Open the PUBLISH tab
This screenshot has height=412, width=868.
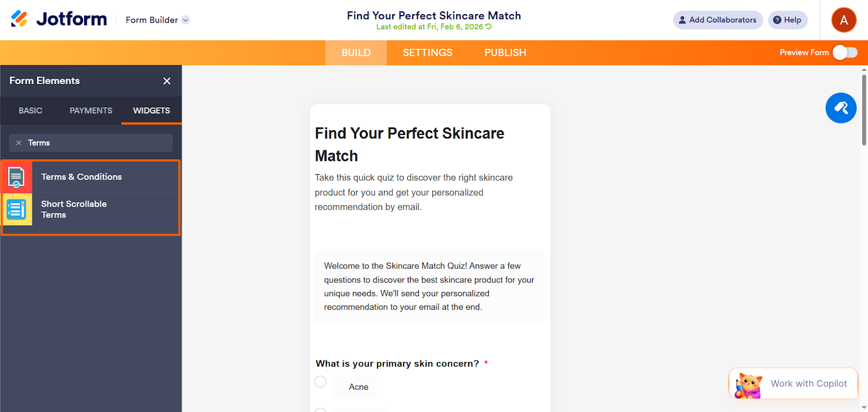[505, 53]
